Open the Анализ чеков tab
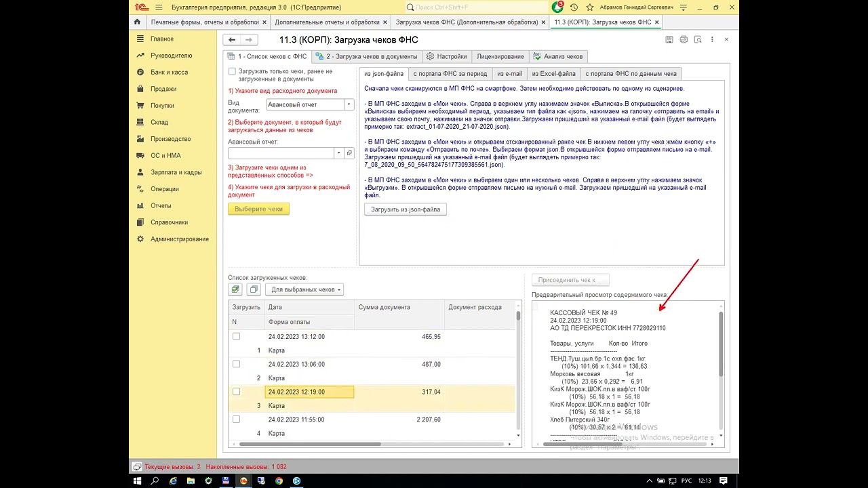The image size is (868, 488). [559, 56]
